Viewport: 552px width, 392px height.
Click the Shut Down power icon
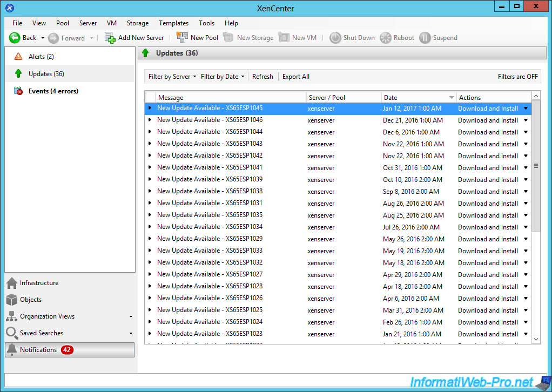[x=335, y=38]
